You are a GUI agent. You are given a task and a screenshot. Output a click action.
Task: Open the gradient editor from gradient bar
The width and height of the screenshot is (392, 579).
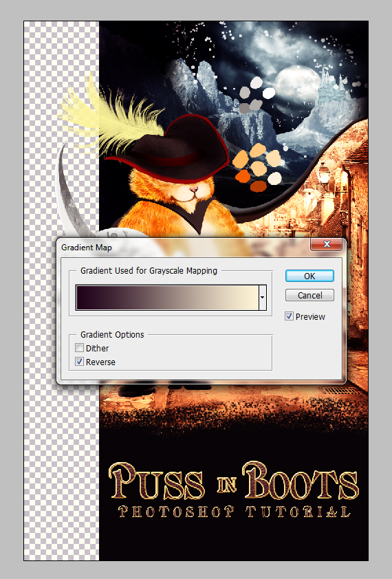(x=167, y=297)
